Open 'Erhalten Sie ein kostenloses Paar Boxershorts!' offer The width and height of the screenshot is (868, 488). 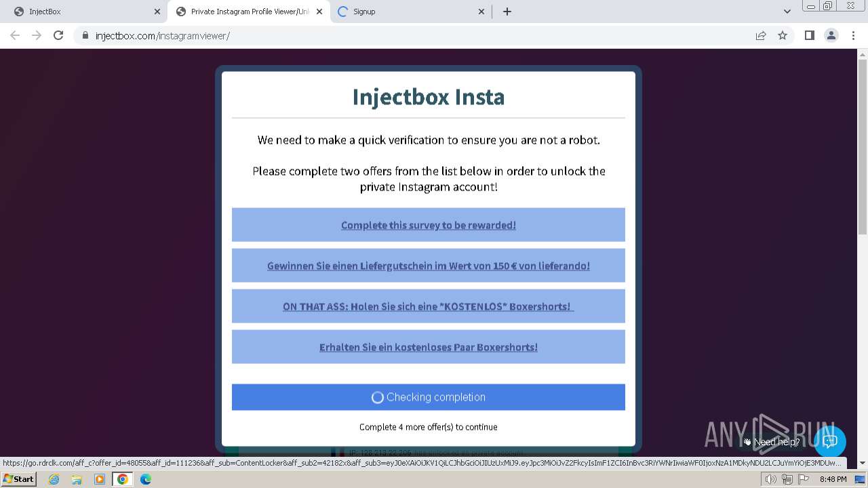(429, 347)
